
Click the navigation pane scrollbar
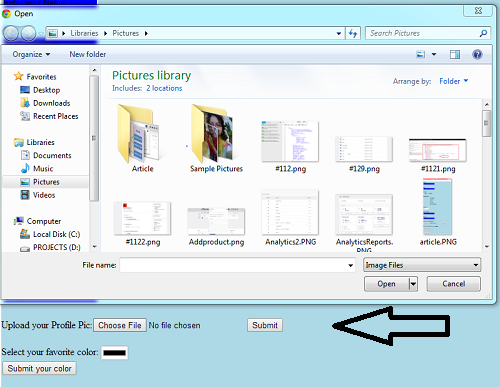94,138
